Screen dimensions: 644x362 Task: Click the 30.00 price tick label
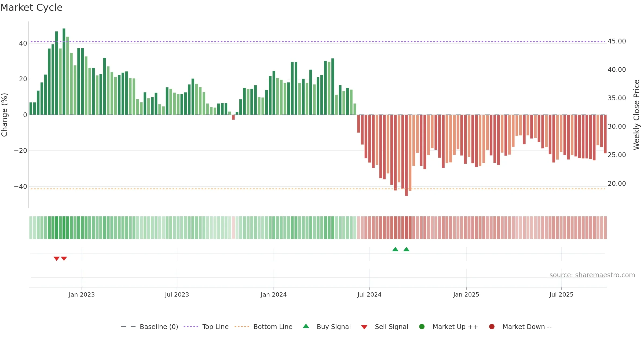pos(617,127)
